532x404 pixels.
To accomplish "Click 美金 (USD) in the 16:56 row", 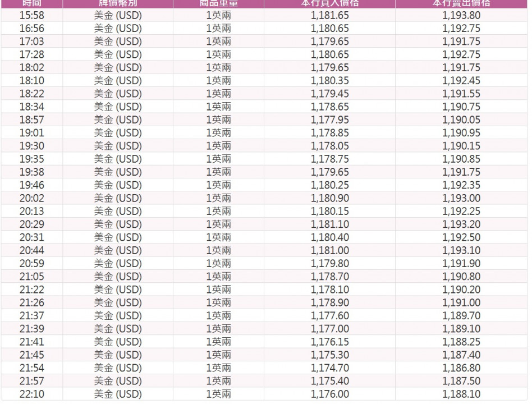I will coord(118,29).
